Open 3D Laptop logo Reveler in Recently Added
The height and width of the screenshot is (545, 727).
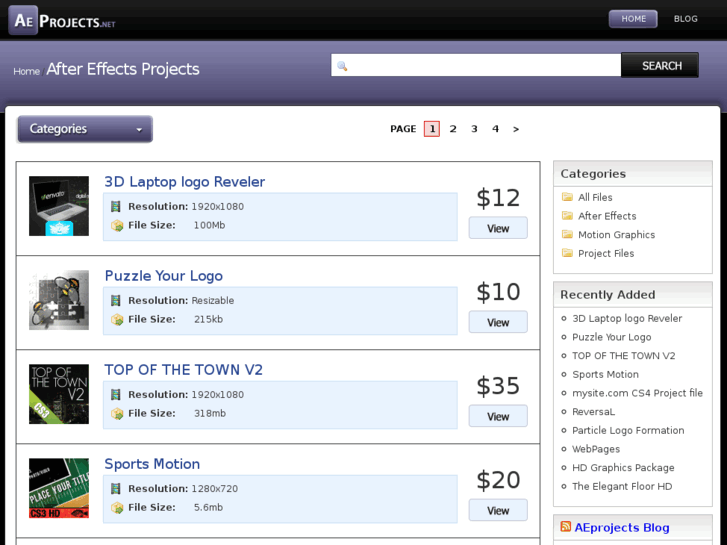[627, 319]
